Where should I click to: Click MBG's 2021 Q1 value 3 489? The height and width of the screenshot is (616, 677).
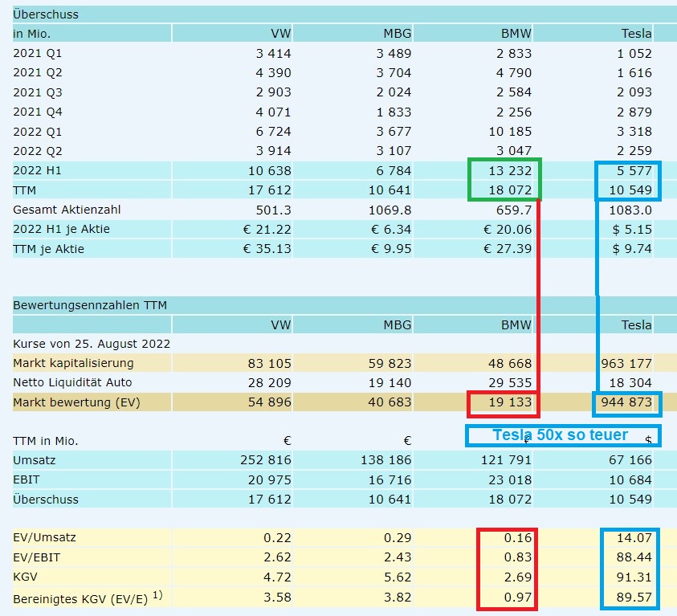pyautogui.click(x=394, y=54)
